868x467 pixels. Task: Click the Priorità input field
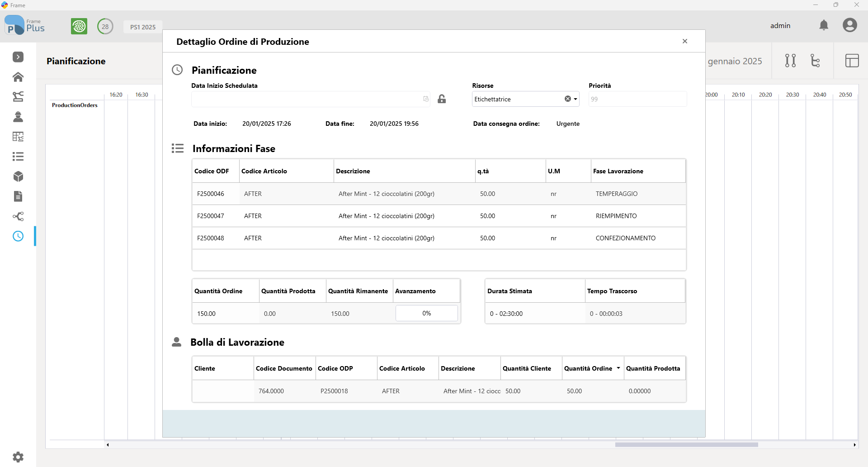pos(637,99)
